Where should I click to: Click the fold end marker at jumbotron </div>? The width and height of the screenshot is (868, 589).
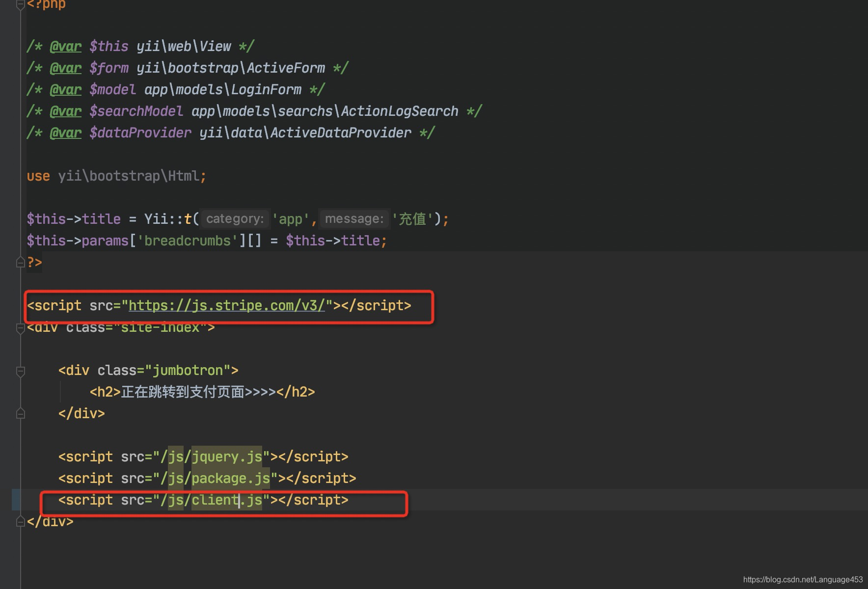21,413
